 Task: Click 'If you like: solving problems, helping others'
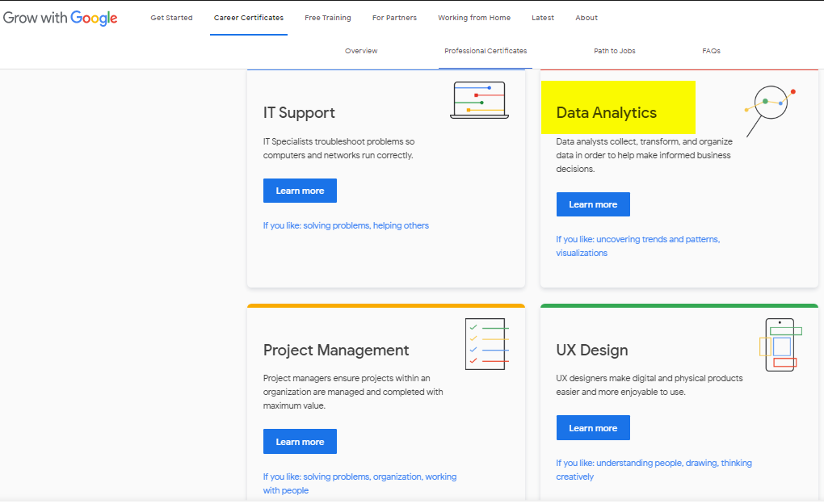(346, 225)
